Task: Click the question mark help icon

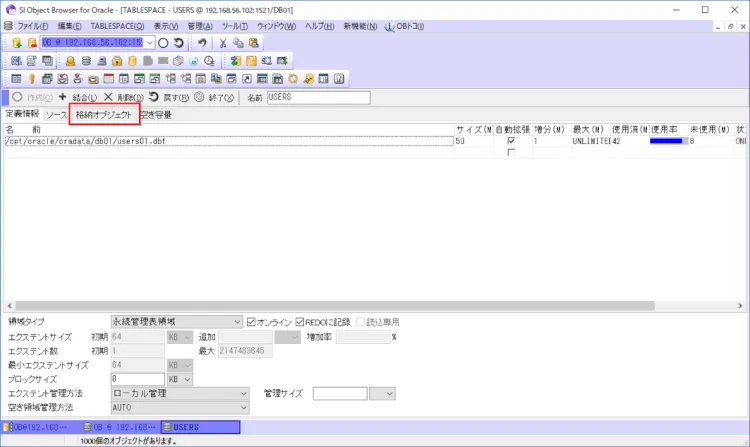Action: [x=339, y=78]
